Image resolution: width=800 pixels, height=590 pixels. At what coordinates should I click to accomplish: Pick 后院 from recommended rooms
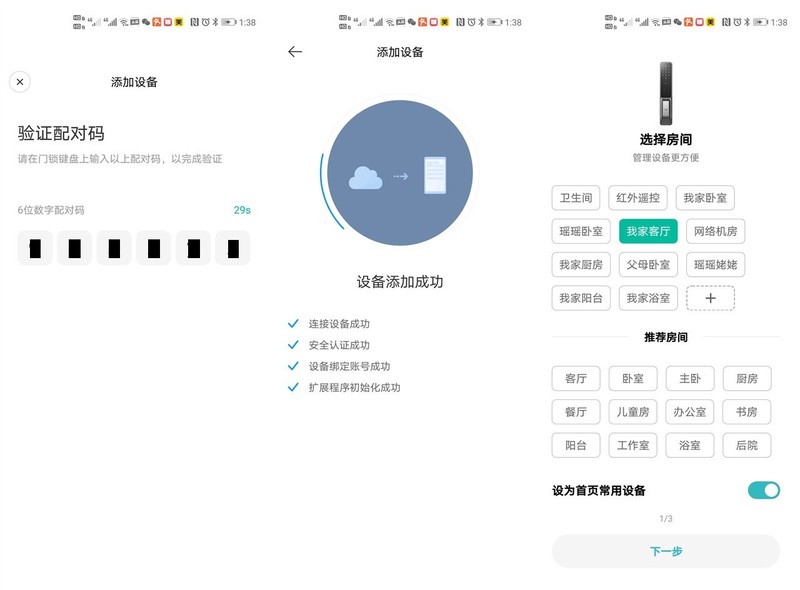point(745,445)
